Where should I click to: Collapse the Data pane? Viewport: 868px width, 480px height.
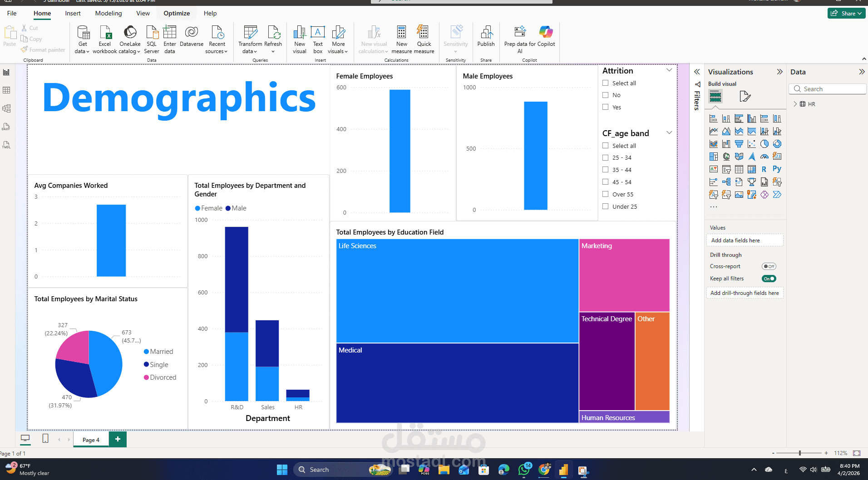pyautogui.click(x=861, y=72)
